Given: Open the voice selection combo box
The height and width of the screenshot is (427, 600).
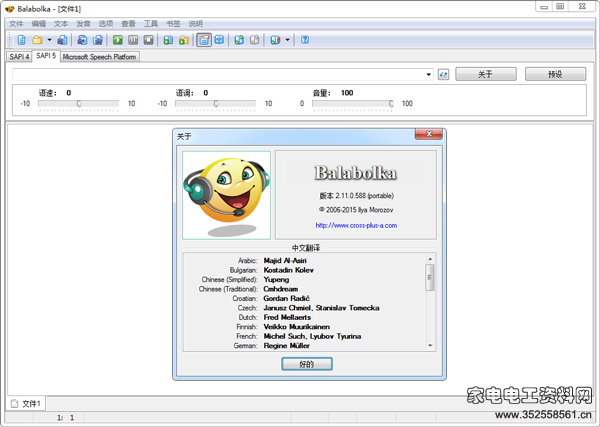Looking at the screenshot, I should tap(223, 74).
